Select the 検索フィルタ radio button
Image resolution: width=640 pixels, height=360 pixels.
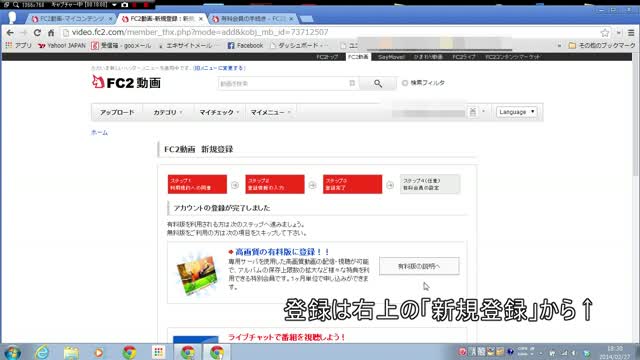(404, 83)
